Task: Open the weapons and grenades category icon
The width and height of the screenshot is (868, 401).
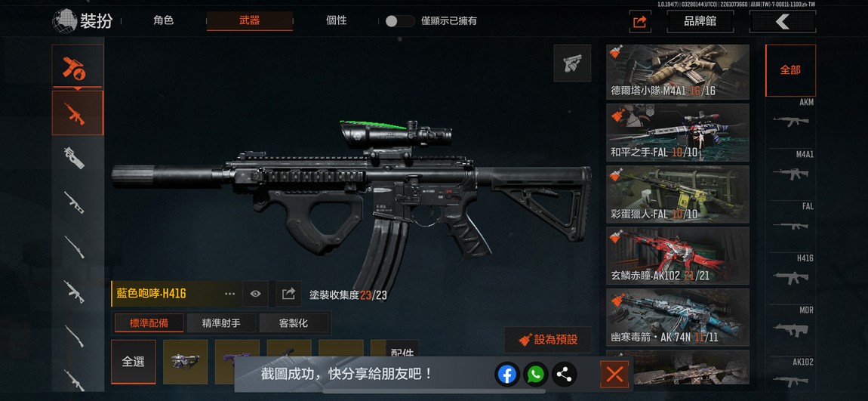Action: tap(78, 66)
